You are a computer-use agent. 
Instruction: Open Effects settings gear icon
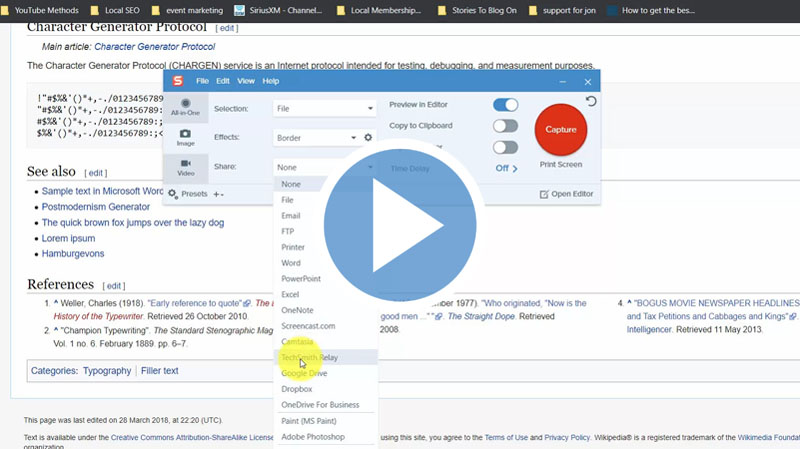tap(368, 138)
